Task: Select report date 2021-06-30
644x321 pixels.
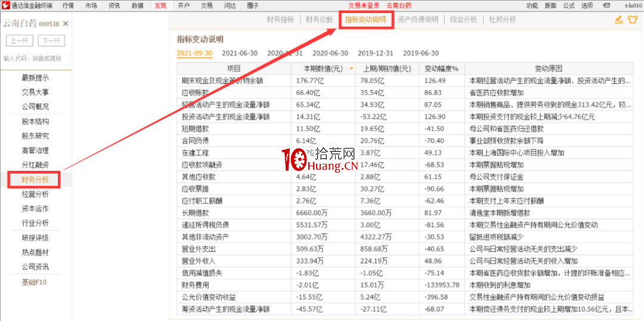Action: tap(240, 53)
